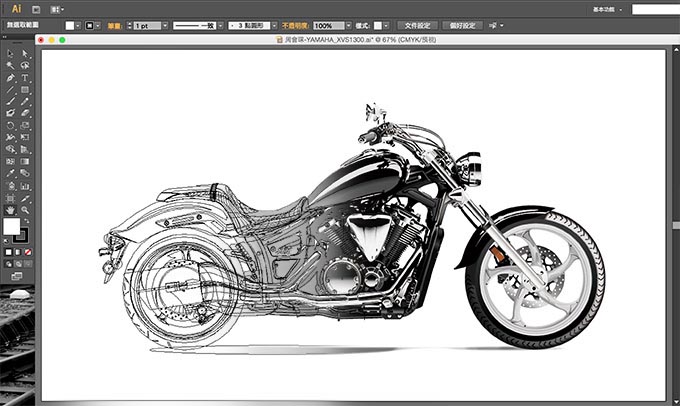Select the Perspective Grid tool
The image size is (680, 406).
coord(25,150)
